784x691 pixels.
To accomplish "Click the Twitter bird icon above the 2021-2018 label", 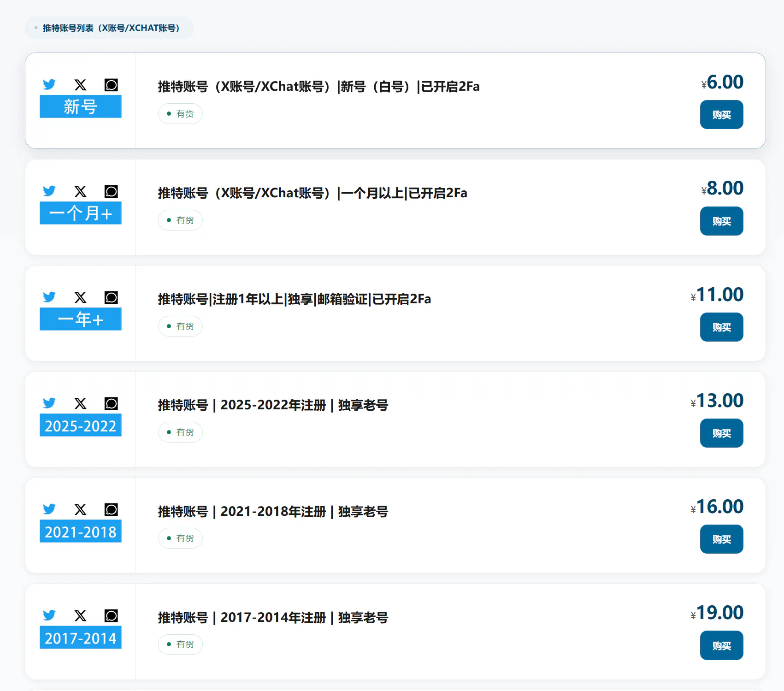I will (x=49, y=509).
